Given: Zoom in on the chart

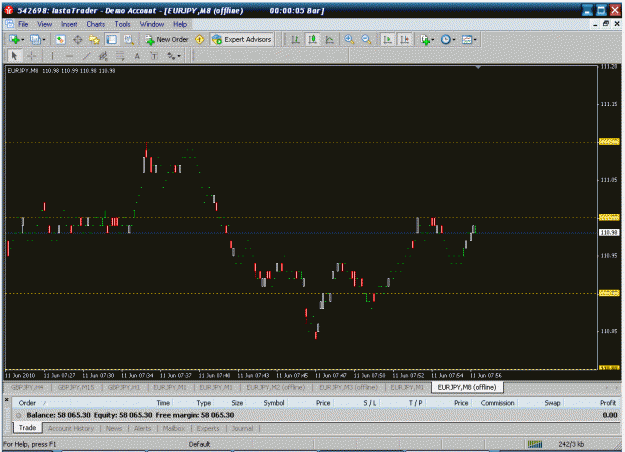Looking at the screenshot, I should click(x=349, y=39).
